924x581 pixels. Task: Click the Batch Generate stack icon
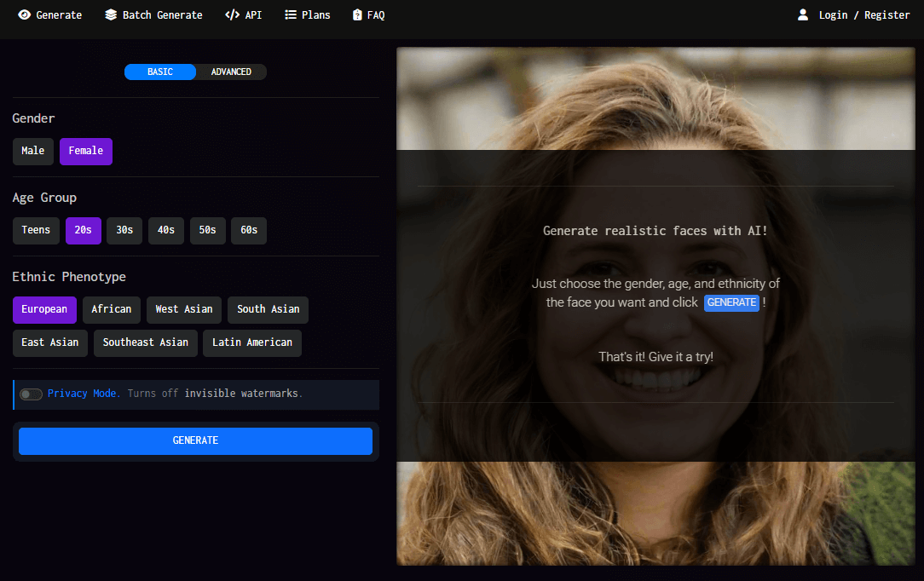[110, 14]
